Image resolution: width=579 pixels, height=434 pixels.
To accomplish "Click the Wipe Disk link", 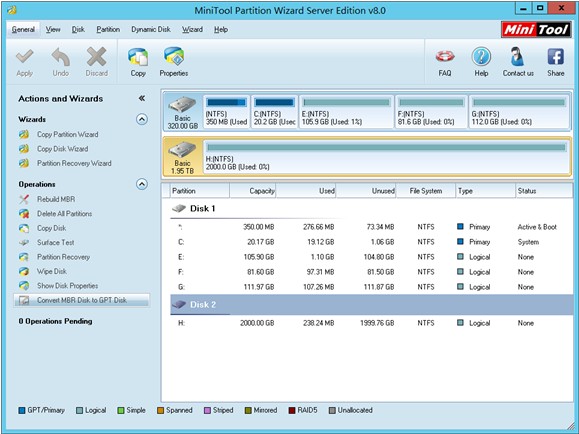I will (52, 271).
